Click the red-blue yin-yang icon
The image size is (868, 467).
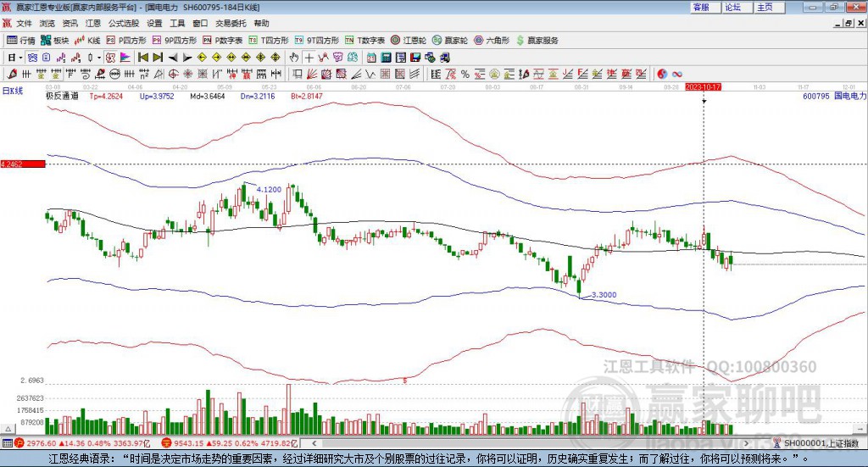coord(662,74)
